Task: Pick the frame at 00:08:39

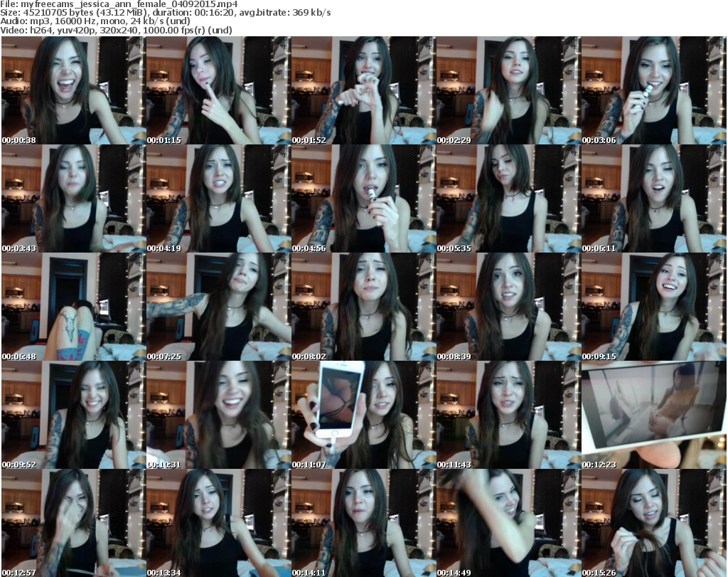Action: click(x=508, y=307)
